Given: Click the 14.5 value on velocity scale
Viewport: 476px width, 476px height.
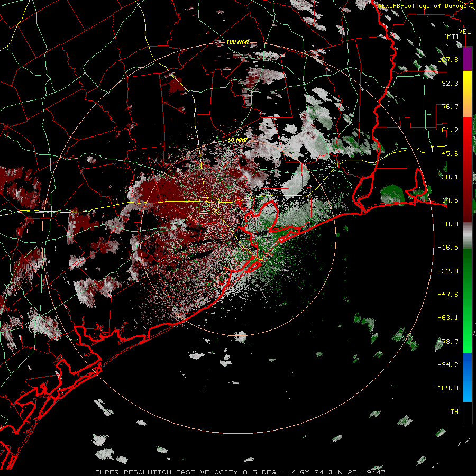Looking at the screenshot, I should click(450, 200).
